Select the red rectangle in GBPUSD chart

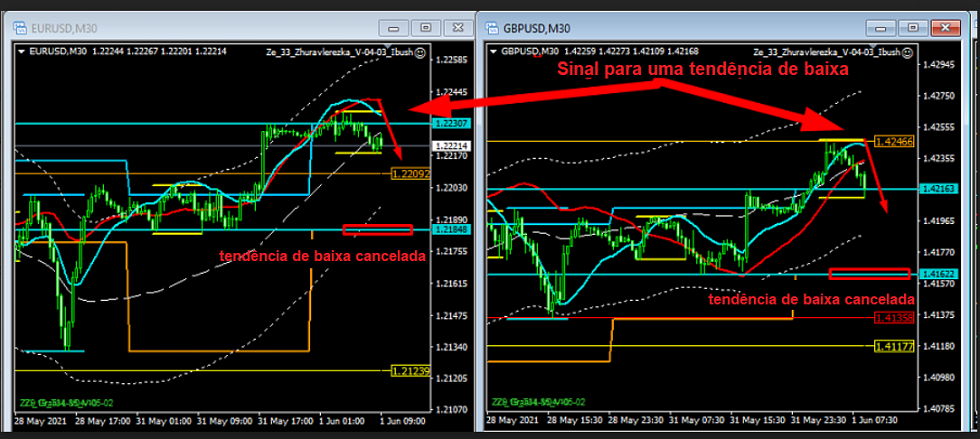869,273
